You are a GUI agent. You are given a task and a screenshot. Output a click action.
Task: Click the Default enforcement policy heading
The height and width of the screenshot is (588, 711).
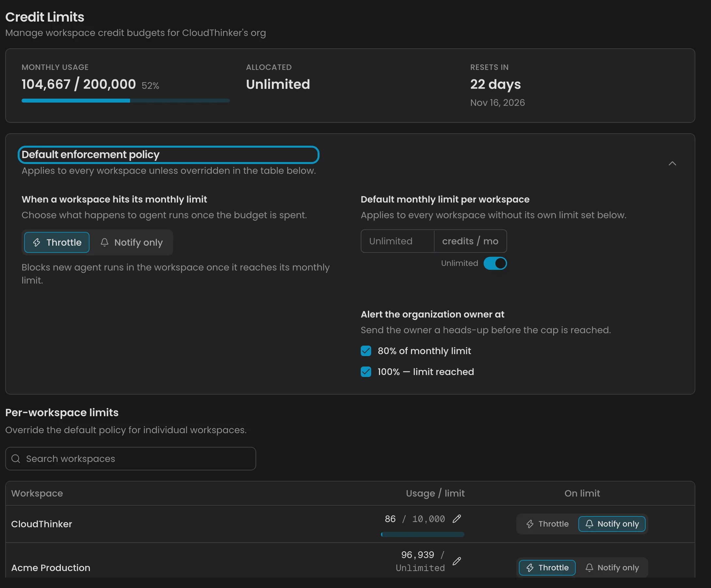[91, 155]
